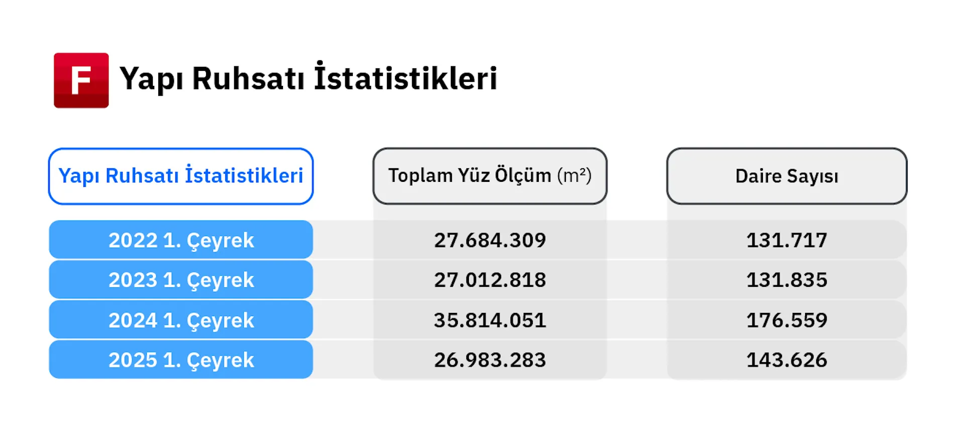Click the red F logo icon
The width and height of the screenshot is (980, 435).
click(x=81, y=80)
